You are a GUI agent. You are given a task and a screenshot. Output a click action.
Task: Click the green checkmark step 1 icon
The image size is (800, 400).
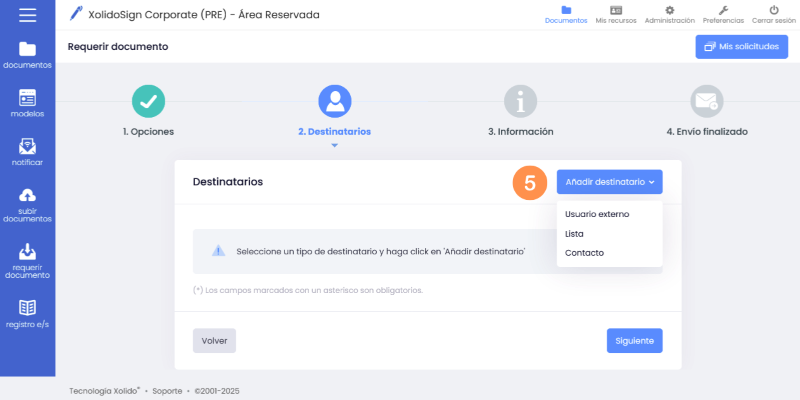[x=148, y=101]
